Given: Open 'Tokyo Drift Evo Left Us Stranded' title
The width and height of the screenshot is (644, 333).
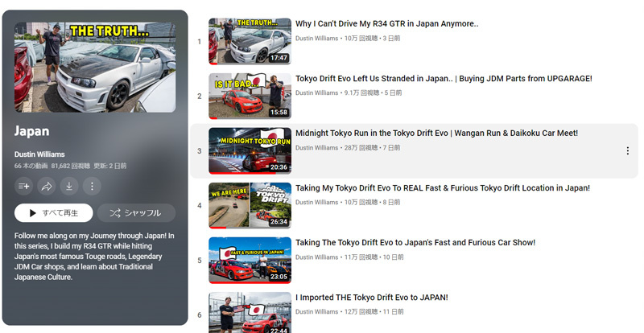Looking at the screenshot, I should click(x=444, y=79).
